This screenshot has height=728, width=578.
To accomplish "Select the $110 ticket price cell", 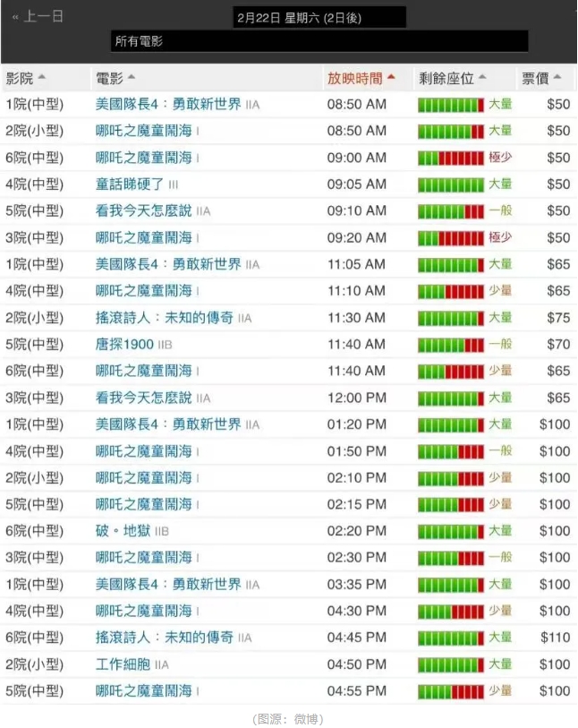I will coord(556,638).
